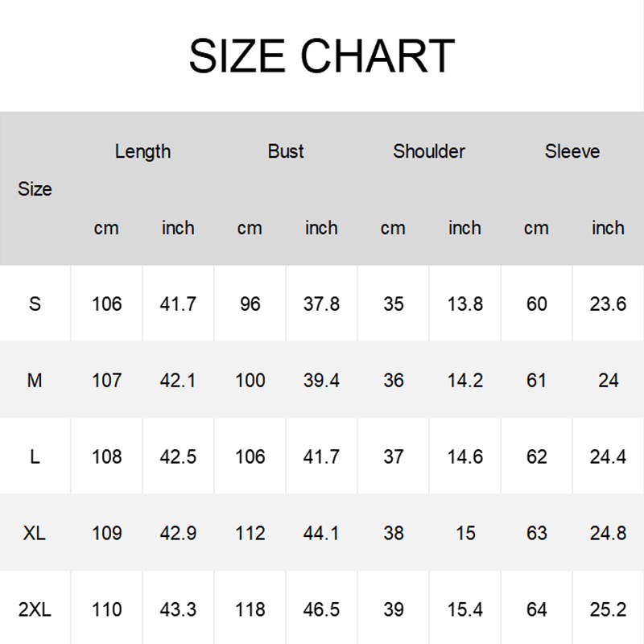This screenshot has height=644, width=644.
Task: Click the 25.2 sleeve inch value
Action: tap(608, 609)
